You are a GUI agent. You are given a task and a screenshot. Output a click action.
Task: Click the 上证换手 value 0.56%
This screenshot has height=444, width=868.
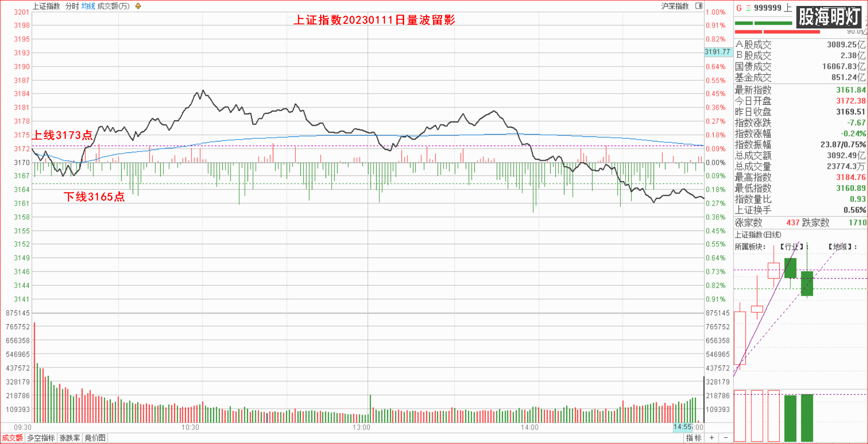(x=854, y=210)
